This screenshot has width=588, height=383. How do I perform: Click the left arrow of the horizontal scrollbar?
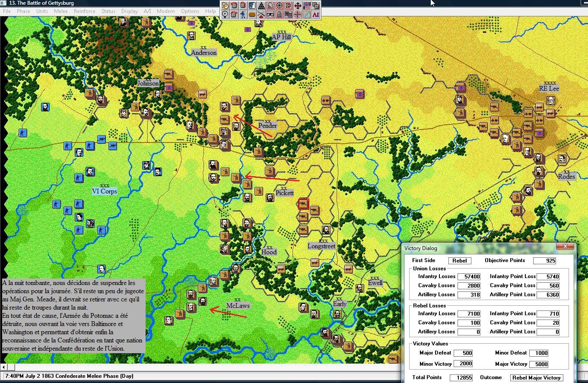coord(4,367)
